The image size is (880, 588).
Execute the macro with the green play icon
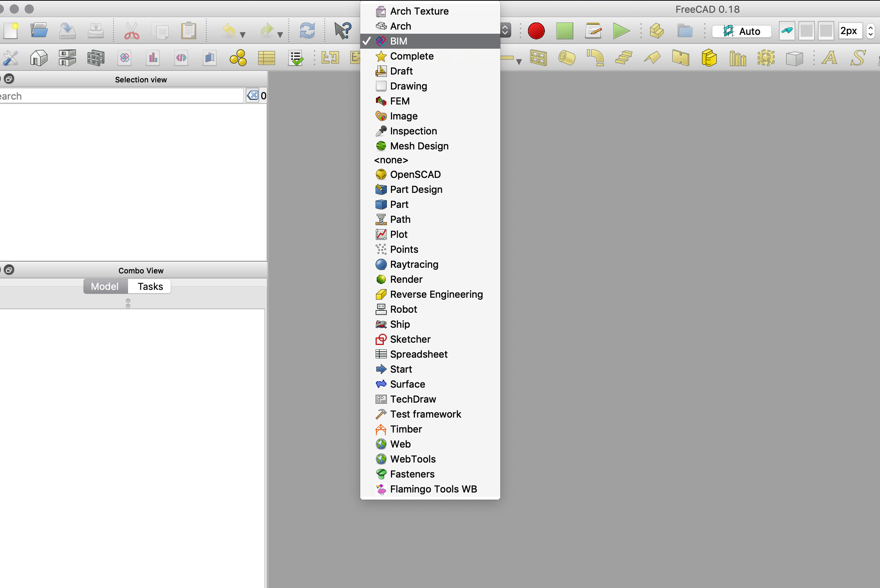pos(621,31)
